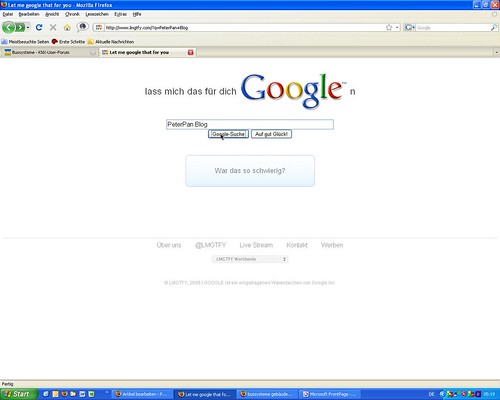Stop page loading with the X icon
This screenshot has width=500, height=400.
click(53, 27)
